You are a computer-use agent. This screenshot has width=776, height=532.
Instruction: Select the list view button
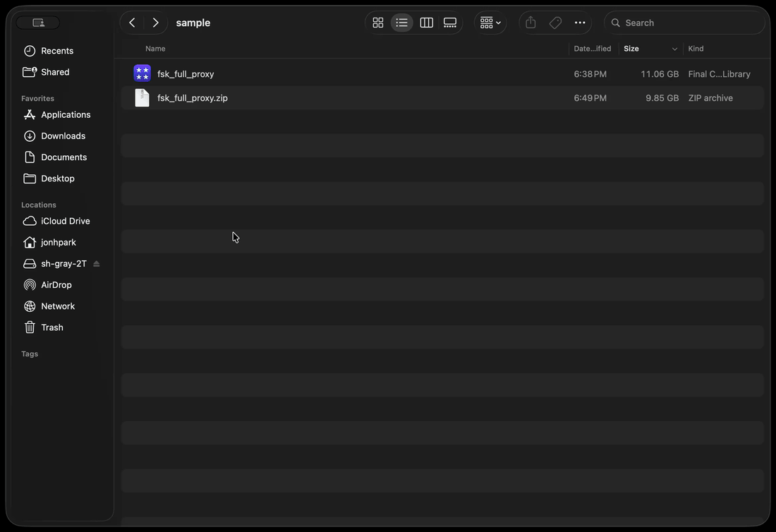(x=401, y=23)
